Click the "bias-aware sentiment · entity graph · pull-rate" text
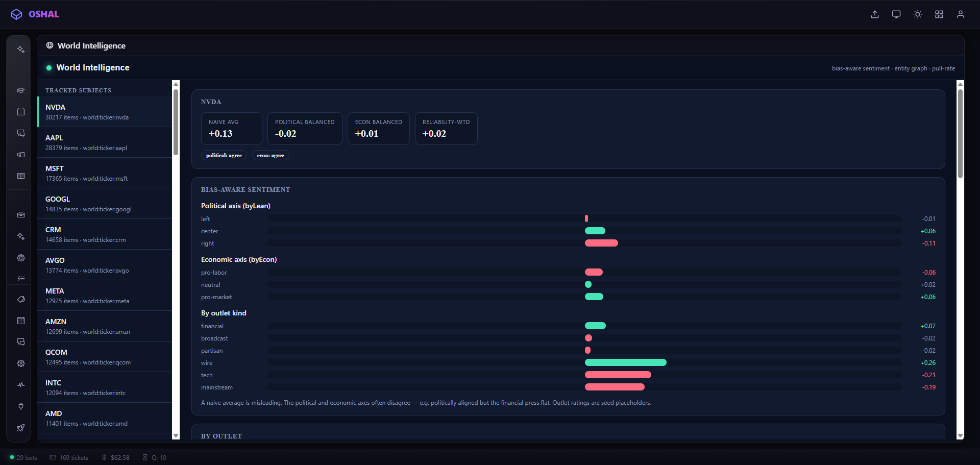 [893, 68]
